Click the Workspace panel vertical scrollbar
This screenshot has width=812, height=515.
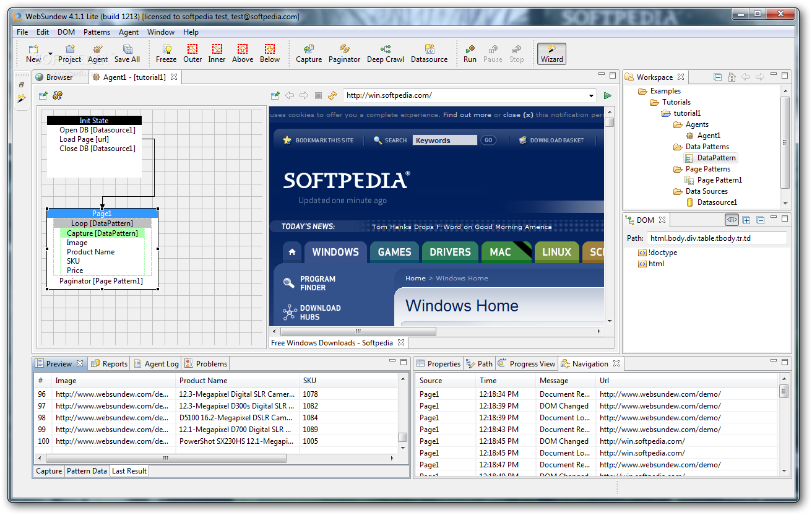[785, 142]
